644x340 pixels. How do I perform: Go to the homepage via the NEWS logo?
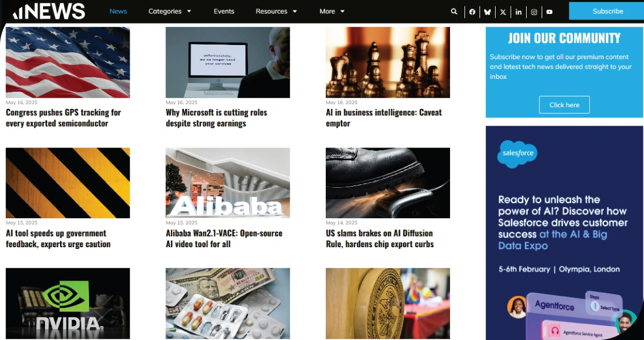tap(49, 11)
